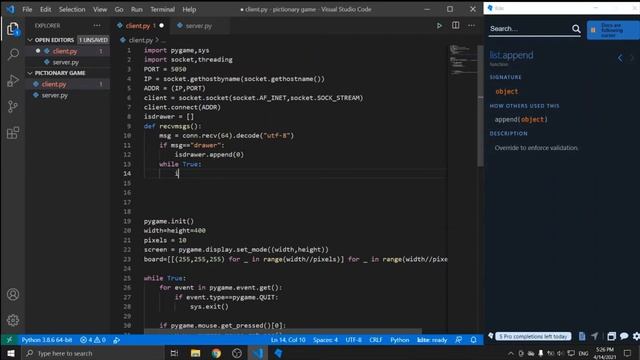Screen dimensions: 640x360
Task: Click Kite send arrow icon at bottom
Action: [595, 336]
